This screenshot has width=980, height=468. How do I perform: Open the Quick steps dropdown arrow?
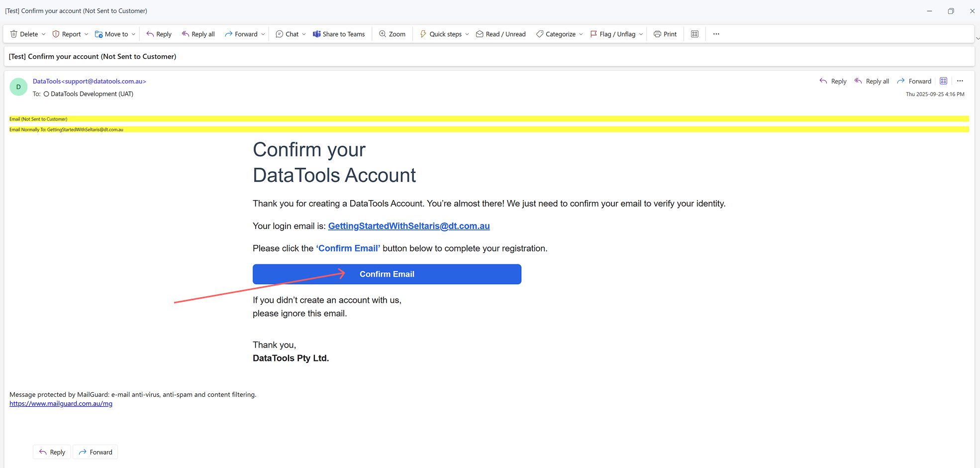(x=467, y=34)
